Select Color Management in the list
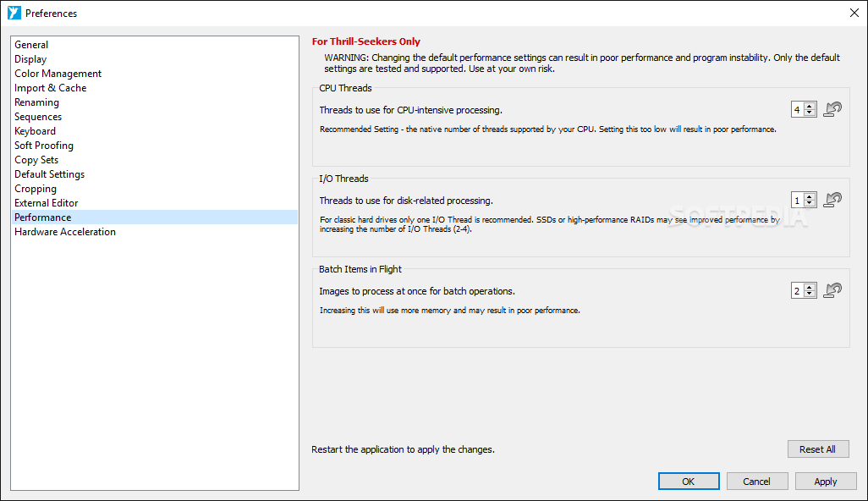 (155, 74)
